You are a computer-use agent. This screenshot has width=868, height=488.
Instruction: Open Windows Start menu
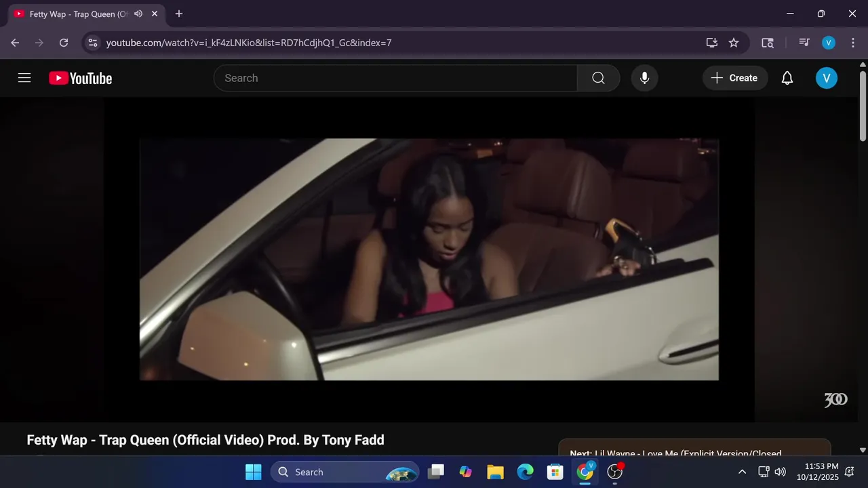pyautogui.click(x=253, y=472)
